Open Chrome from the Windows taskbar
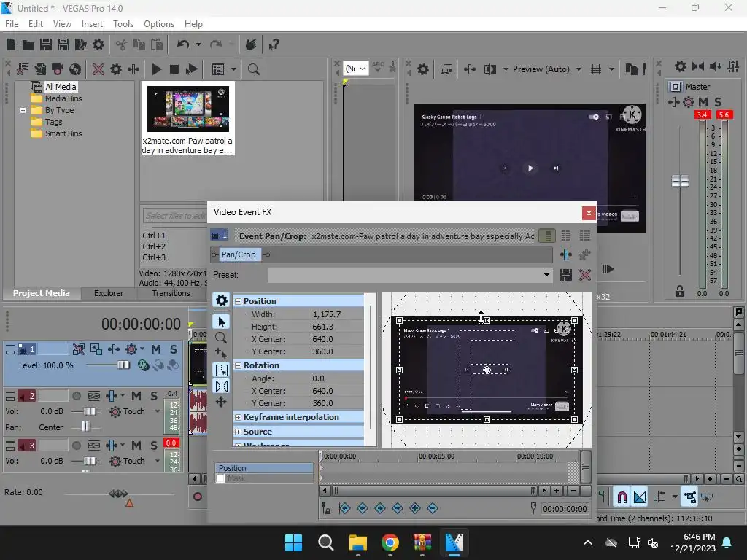Viewport: 747px width, 560px height. click(390, 542)
